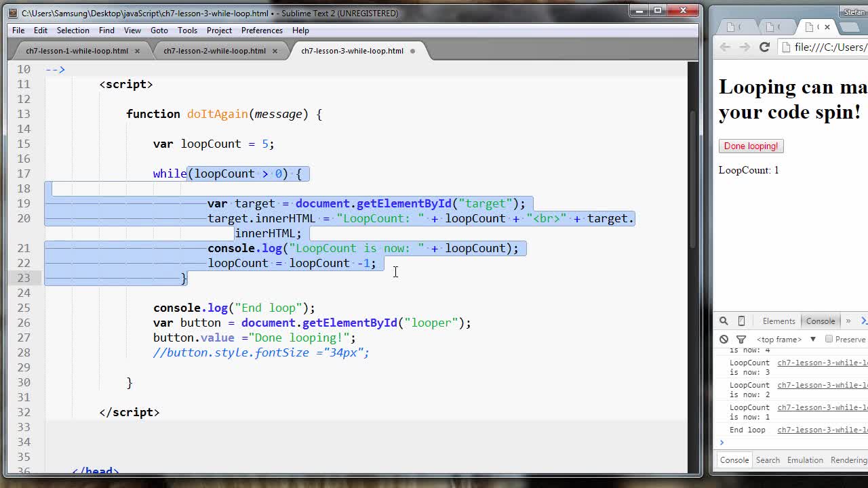868x488 pixels.
Task: Click unsaved dot on ch7-lesson-3 tab
Action: click(412, 51)
